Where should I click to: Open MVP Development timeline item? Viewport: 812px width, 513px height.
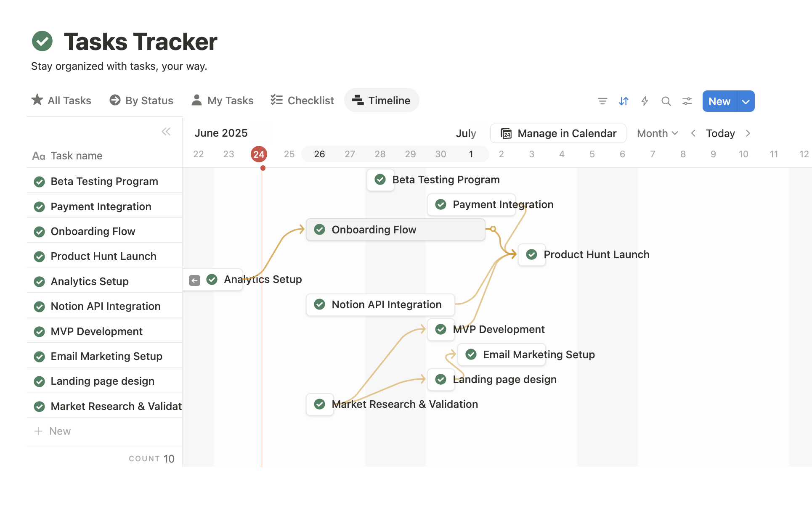[441, 329]
